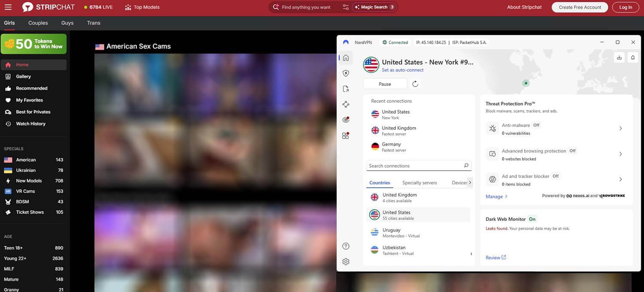Open the downloads icon in NordVPN header
The width and height of the screenshot is (644, 292).
[620, 57]
